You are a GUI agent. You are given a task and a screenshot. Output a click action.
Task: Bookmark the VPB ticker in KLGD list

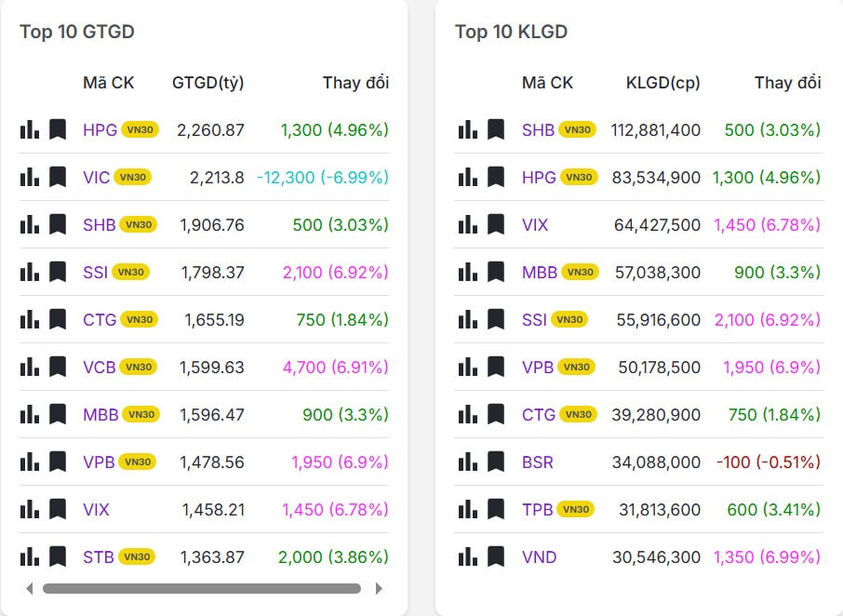coord(496,367)
